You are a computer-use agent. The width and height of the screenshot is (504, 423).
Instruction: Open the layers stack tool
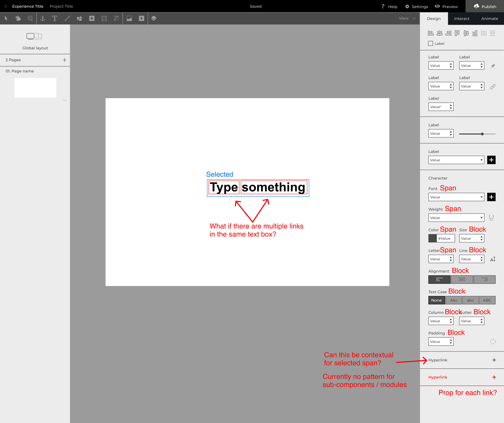154,18
